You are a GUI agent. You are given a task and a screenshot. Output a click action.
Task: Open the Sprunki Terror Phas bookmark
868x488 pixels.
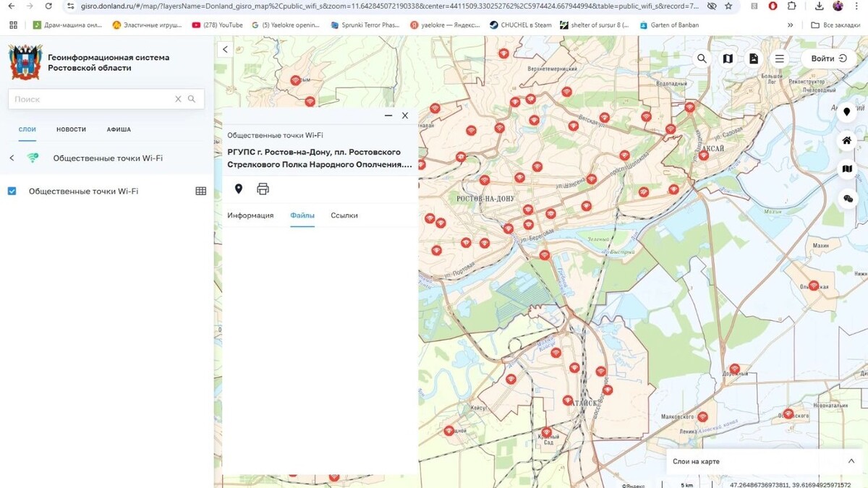tap(365, 25)
